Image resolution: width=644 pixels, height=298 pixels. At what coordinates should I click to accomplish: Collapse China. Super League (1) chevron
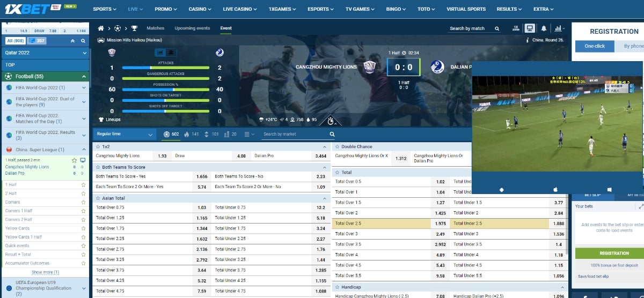point(84,150)
